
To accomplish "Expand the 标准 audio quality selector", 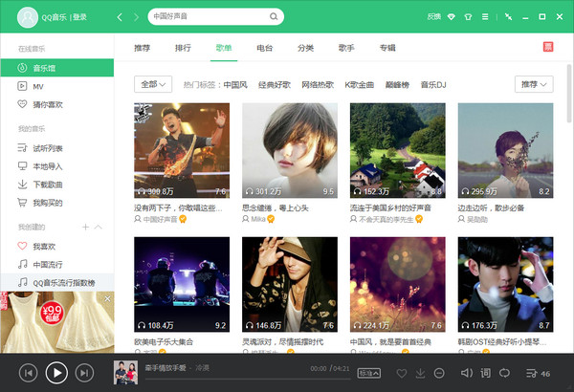I will click(368, 373).
